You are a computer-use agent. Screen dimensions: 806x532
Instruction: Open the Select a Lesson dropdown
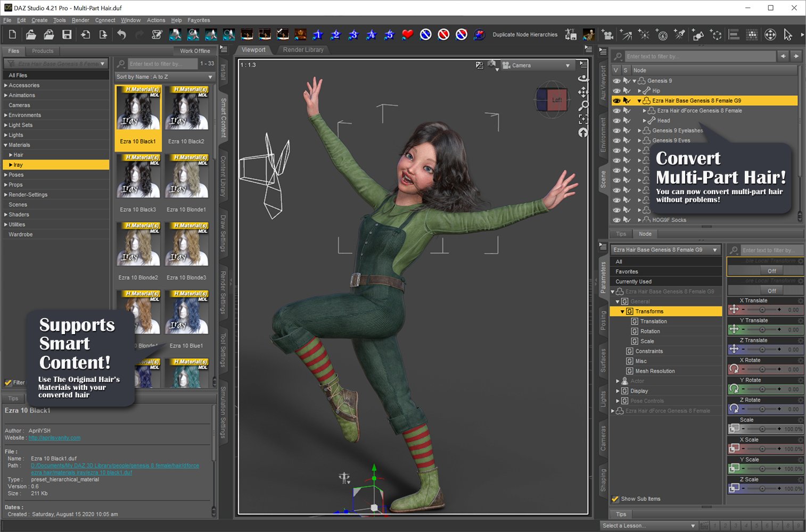[x=648, y=526]
